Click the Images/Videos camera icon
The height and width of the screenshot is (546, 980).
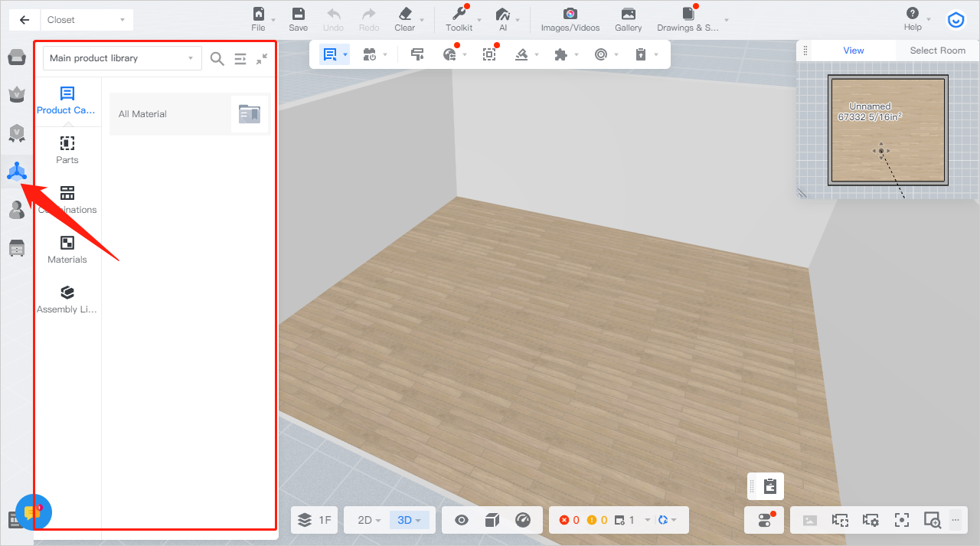click(570, 14)
